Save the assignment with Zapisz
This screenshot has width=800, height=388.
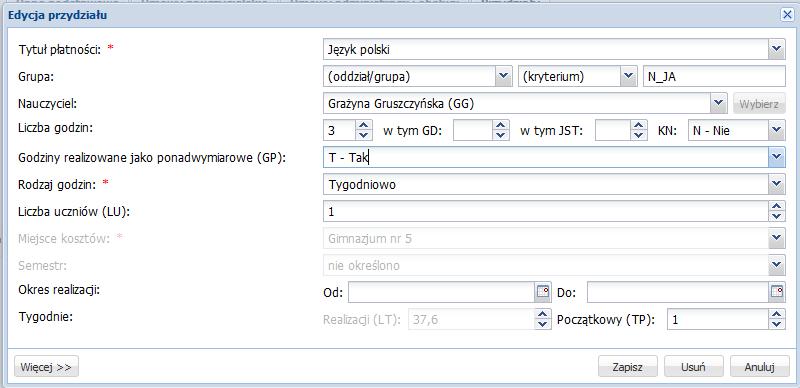pos(628,367)
